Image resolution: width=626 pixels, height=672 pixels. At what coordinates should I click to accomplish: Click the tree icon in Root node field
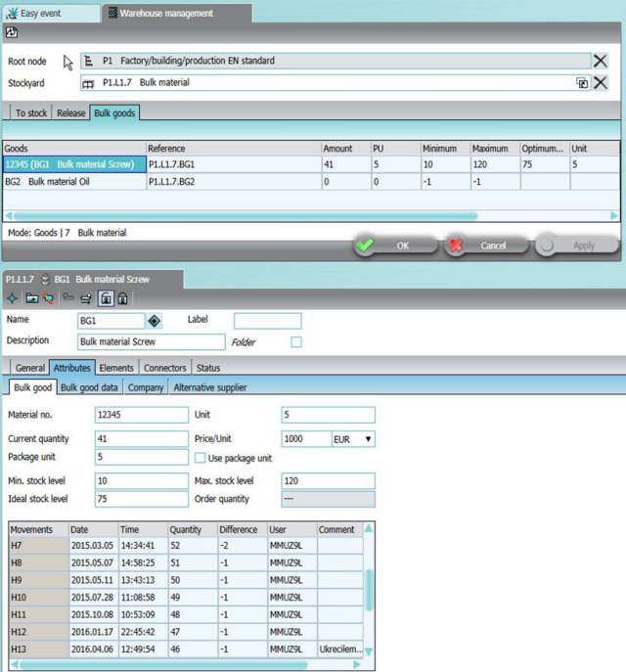tap(89, 61)
